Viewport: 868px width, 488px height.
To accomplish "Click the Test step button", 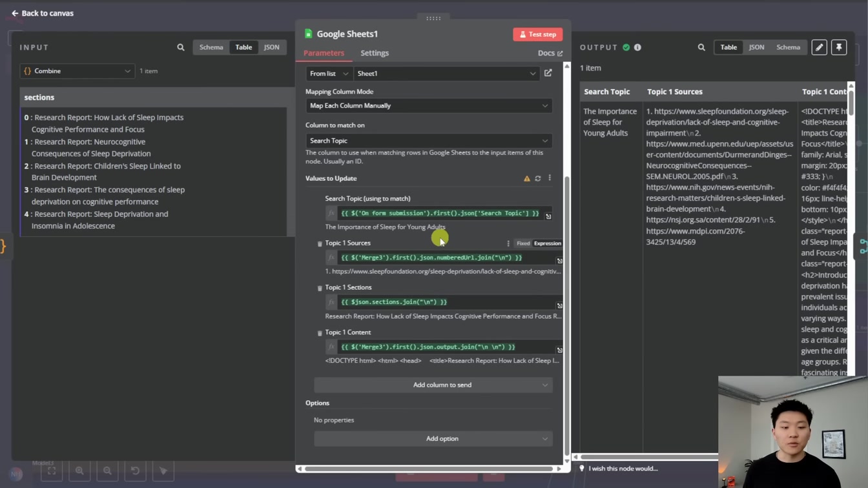I will tap(538, 34).
